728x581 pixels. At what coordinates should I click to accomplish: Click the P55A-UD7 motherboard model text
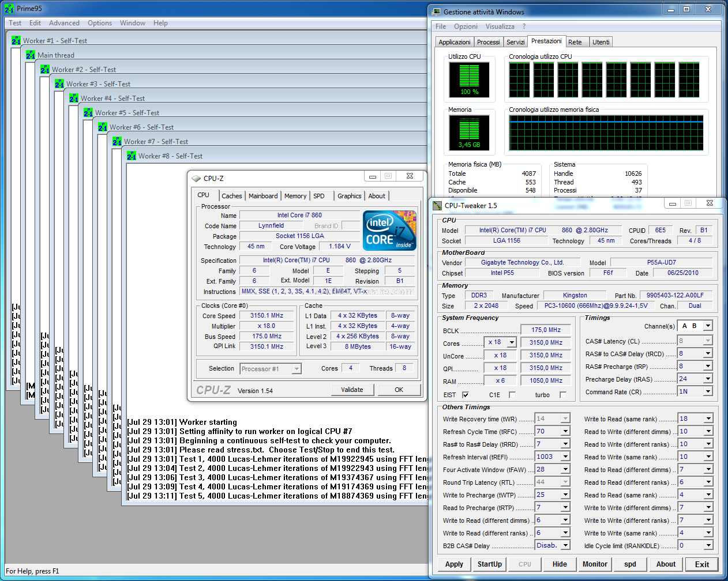(661, 262)
